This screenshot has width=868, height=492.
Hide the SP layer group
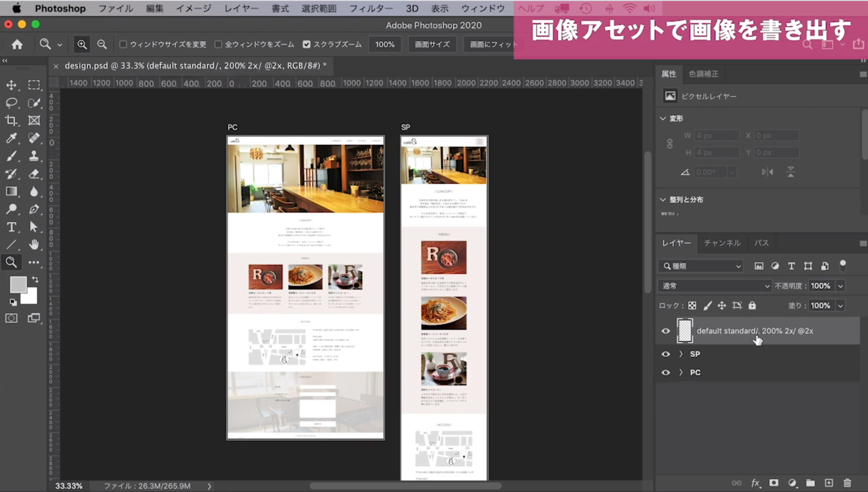[666, 354]
